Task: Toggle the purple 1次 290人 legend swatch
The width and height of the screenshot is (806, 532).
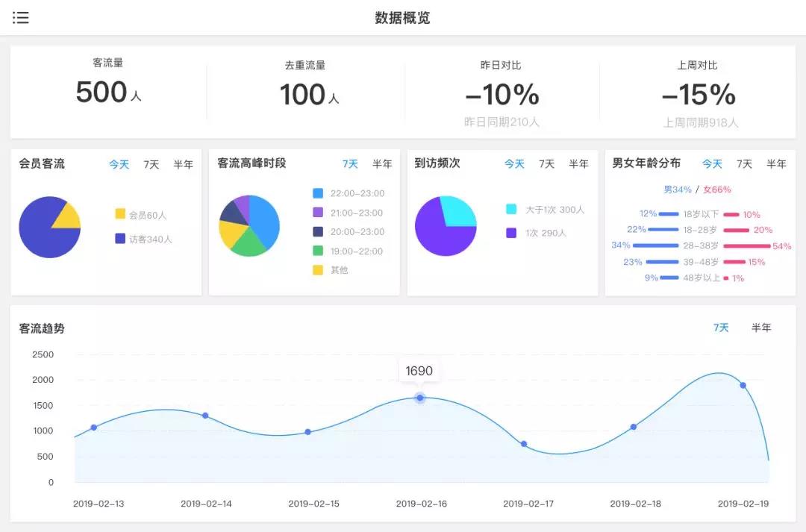Action: pos(511,233)
